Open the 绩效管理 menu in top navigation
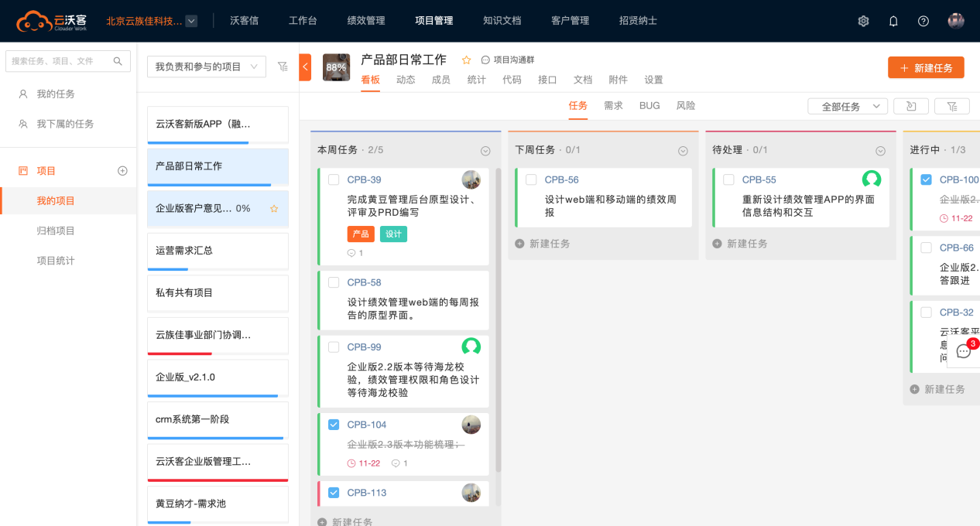 point(365,21)
